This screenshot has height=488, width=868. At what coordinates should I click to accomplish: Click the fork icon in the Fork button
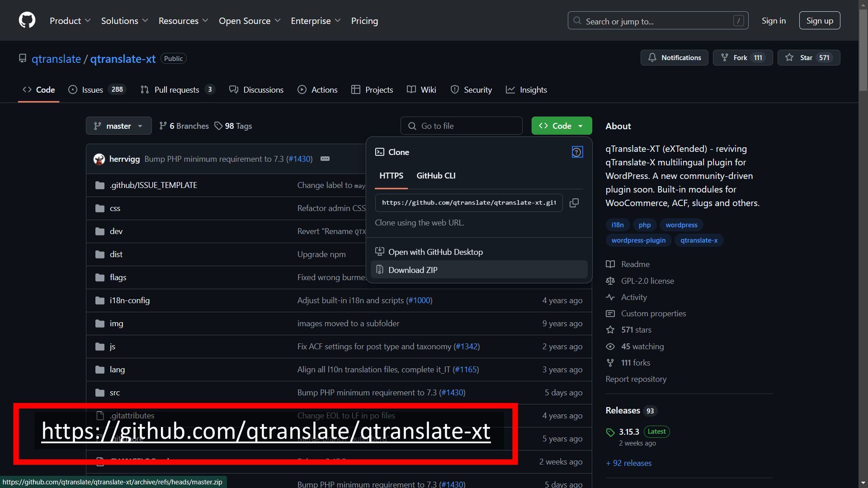[x=725, y=58]
